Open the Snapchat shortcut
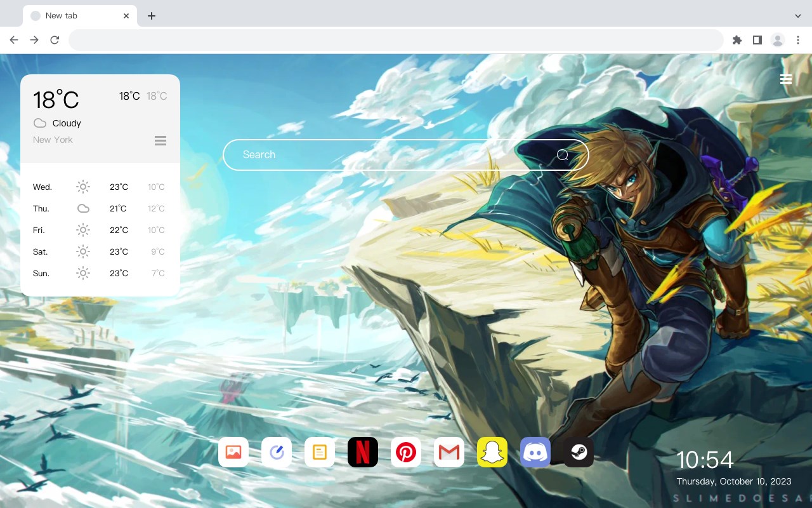Viewport: 812px width, 508px height. pos(492,452)
